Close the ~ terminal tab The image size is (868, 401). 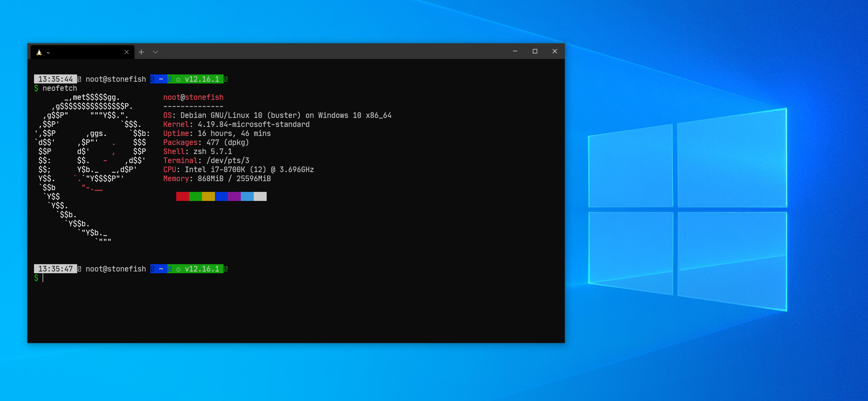click(x=127, y=52)
